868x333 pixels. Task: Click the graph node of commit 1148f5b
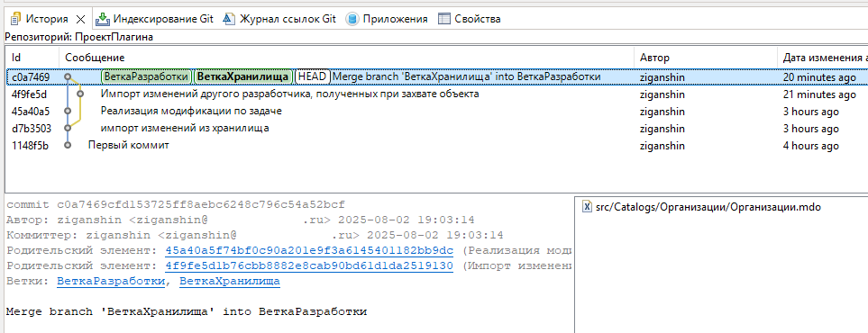(68, 146)
